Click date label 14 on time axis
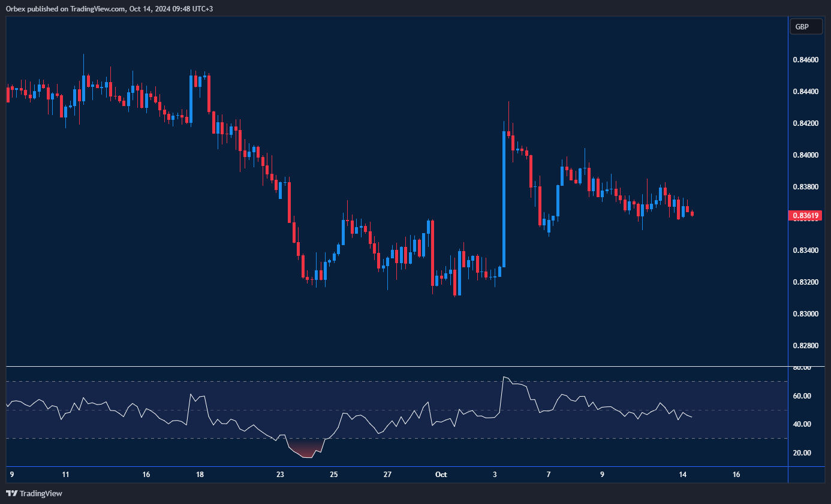Screen dimensions: 831x504 pos(682,475)
